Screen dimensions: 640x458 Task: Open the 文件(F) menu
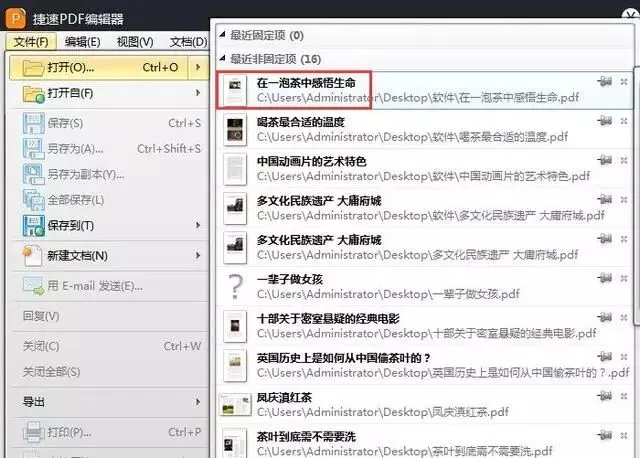coord(31,42)
